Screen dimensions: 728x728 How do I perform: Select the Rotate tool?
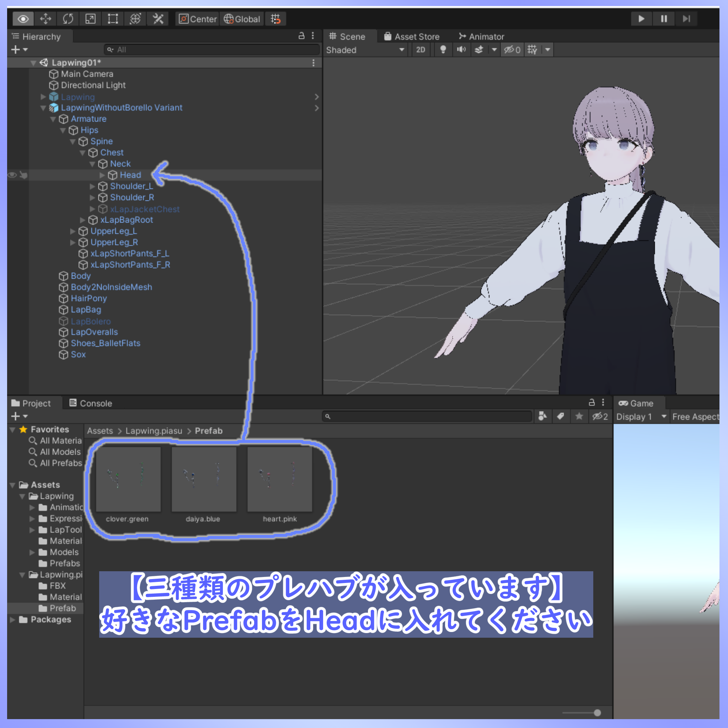[68, 18]
